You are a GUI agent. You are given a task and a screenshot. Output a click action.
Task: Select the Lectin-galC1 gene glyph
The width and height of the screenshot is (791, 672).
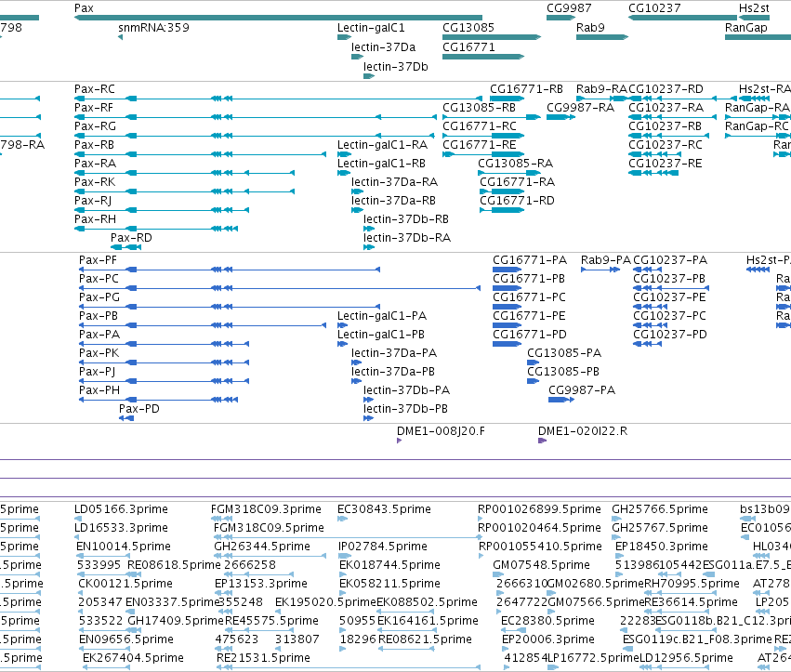tap(345, 37)
